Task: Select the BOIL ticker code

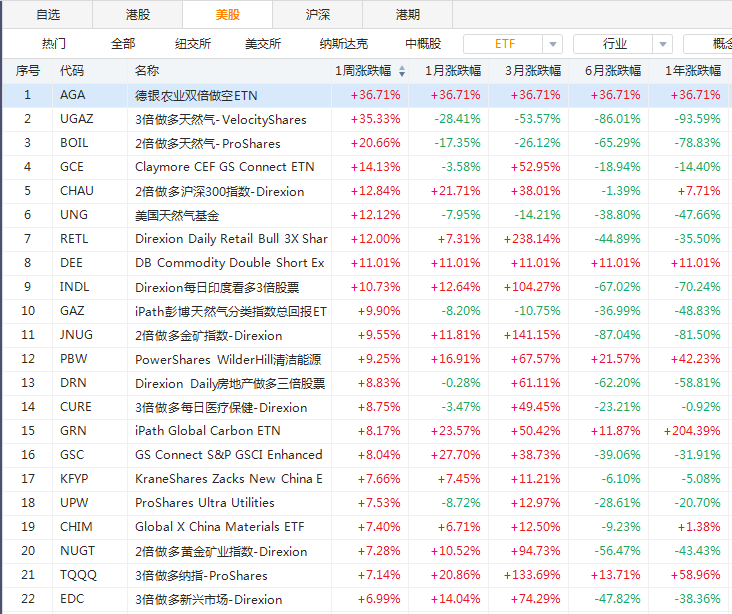Action: point(74,142)
